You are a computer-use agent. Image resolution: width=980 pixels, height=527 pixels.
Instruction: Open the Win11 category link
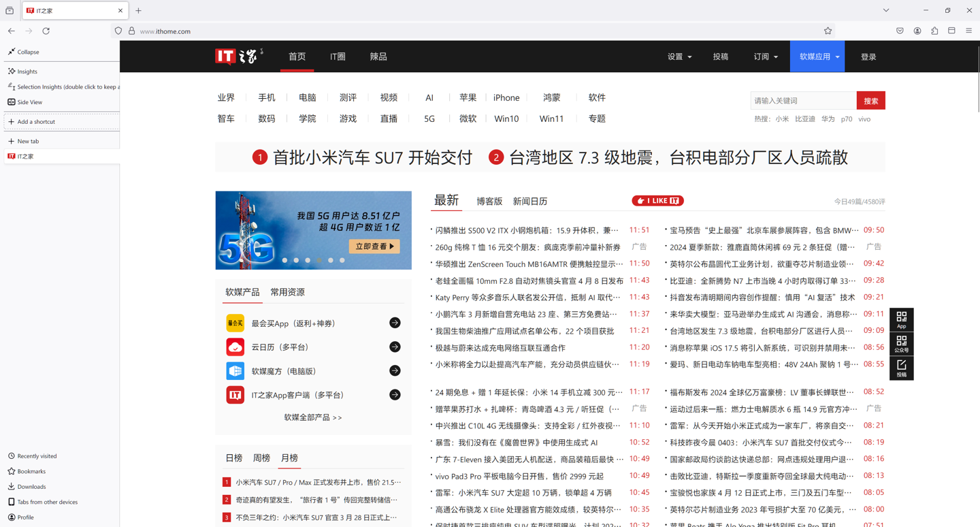[x=551, y=118]
